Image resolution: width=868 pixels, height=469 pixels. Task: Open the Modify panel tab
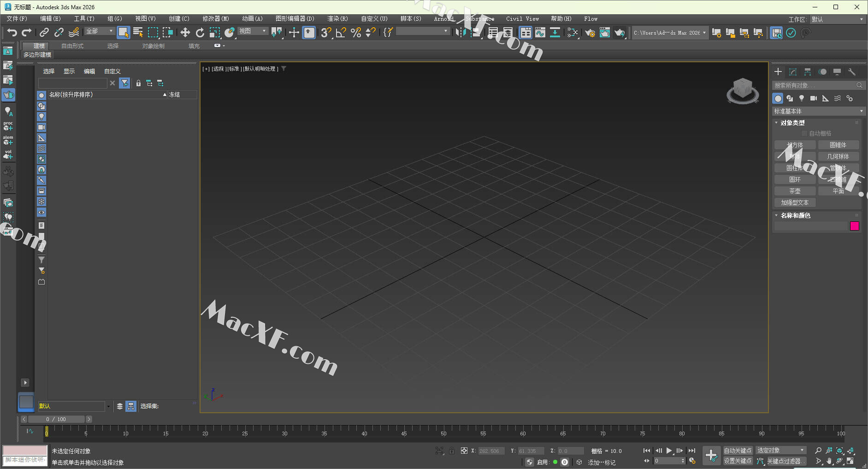pos(793,72)
